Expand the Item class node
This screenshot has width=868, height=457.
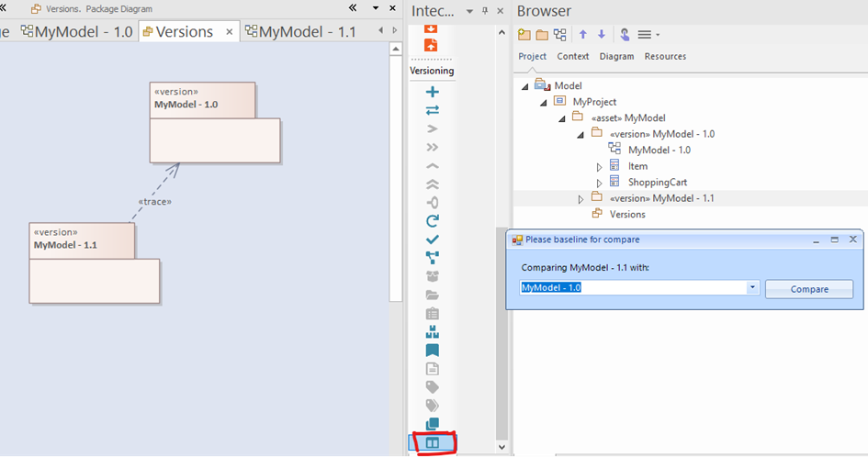coord(599,166)
